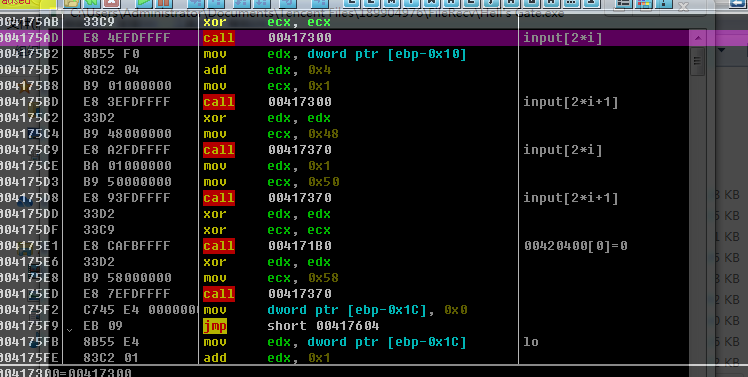Select address 004175DD
The width and height of the screenshot is (748, 377).
click(x=29, y=214)
